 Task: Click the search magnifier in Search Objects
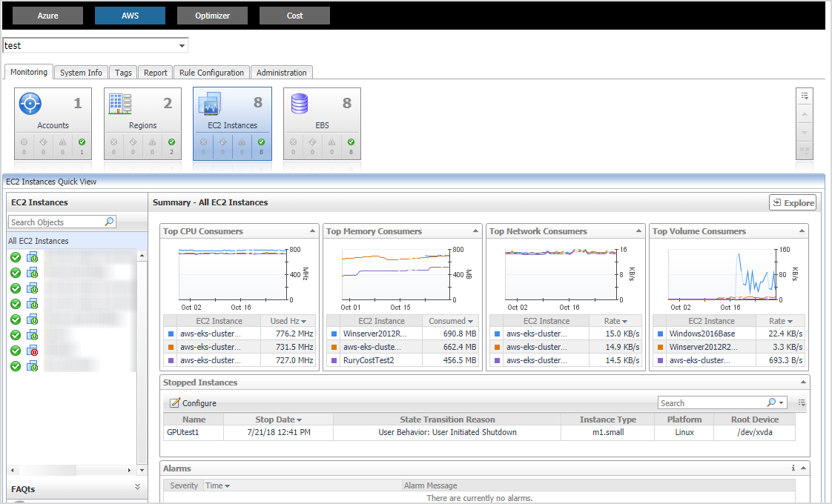(x=110, y=222)
